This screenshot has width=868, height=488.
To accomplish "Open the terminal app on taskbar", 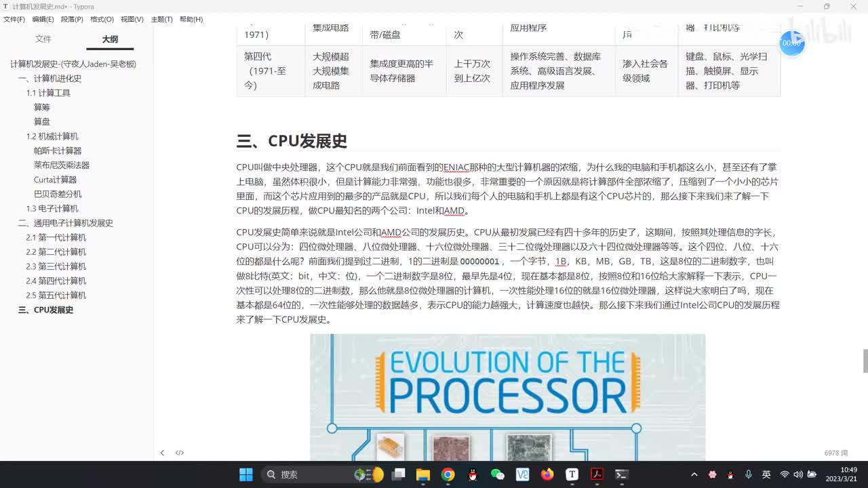I will tap(622, 474).
